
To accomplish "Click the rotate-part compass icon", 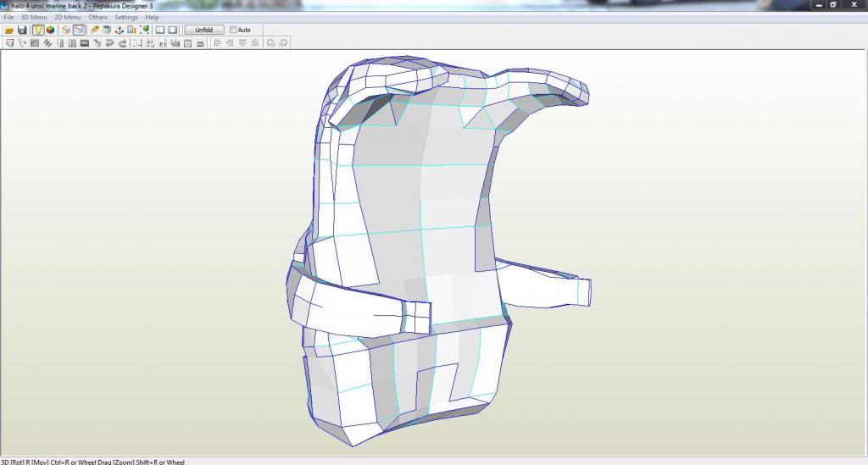I will point(22,43).
